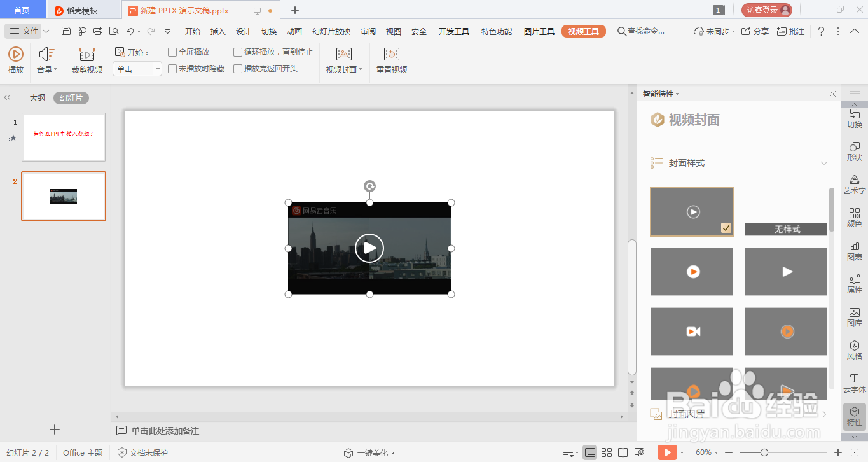Collapse the slide panel with double chevron
Viewport: 868px width, 462px height.
pyautogui.click(x=8, y=98)
